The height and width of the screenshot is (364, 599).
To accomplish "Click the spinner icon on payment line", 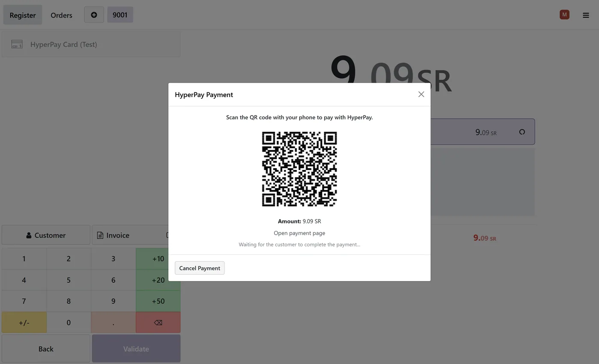I will click(522, 132).
